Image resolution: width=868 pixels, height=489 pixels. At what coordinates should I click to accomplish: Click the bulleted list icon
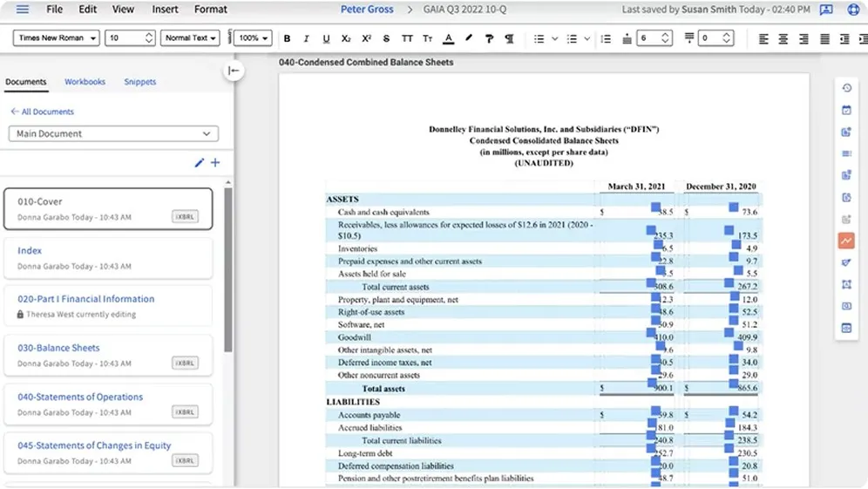(x=539, y=38)
